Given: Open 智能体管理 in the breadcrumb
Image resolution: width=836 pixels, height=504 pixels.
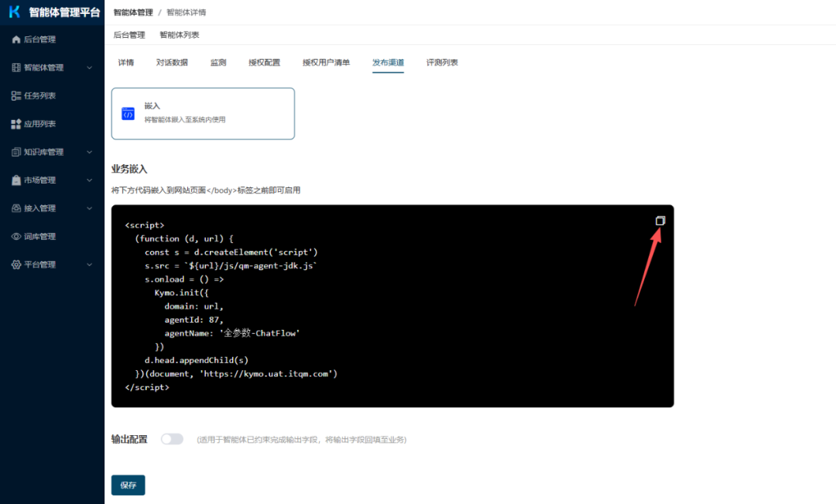Looking at the screenshot, I should point(132,12).
